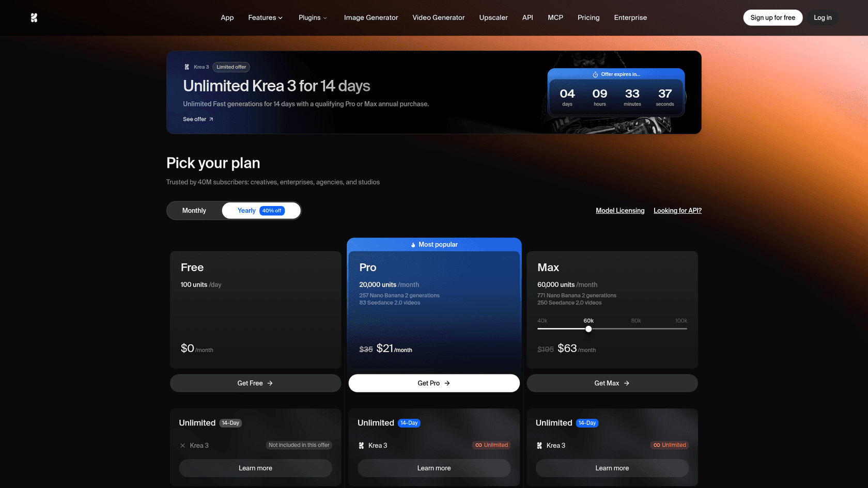Viewport: 868px width, 488px height.
Task: Click the infinity Unlimited badge in Pro card
Action: 491,445
